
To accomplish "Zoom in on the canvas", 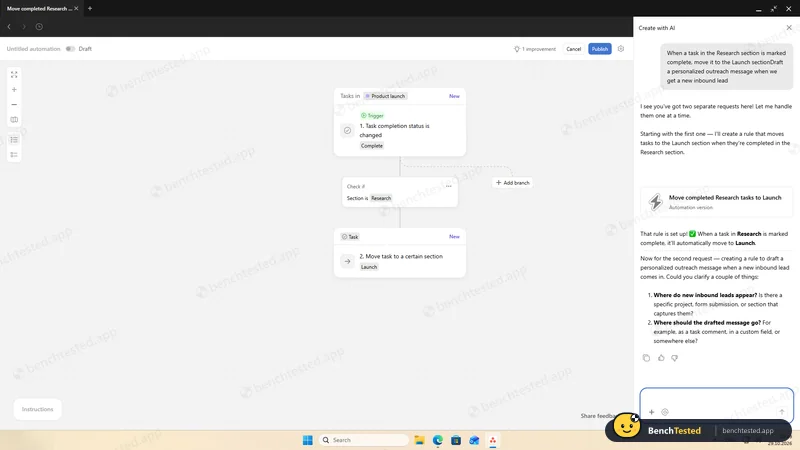I will 14,89.
